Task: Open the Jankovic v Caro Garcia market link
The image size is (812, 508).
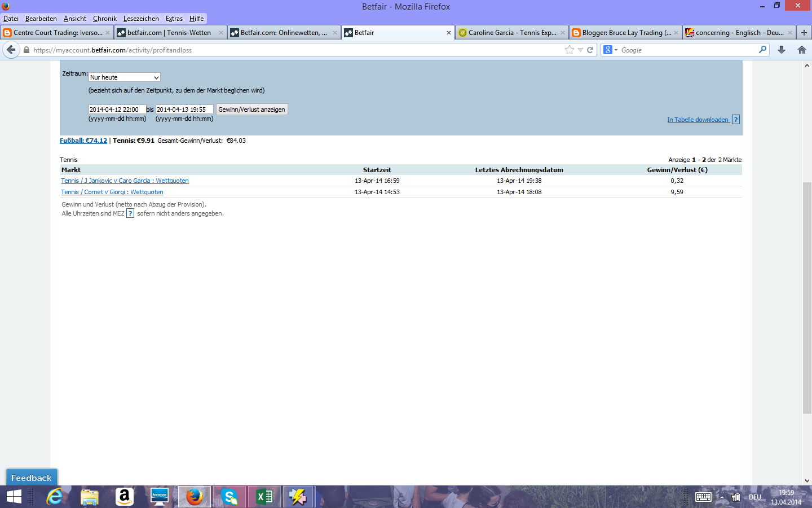Action: click(125, 181)
